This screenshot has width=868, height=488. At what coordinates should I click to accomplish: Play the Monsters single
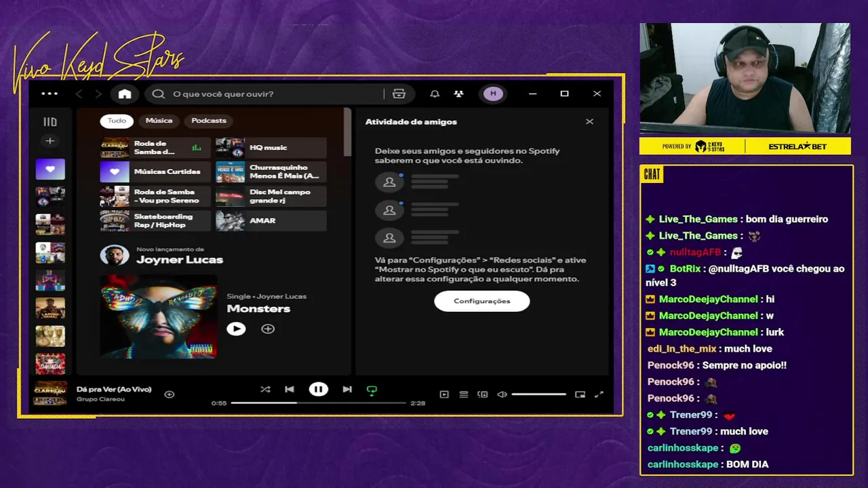[x=236, y=329]
